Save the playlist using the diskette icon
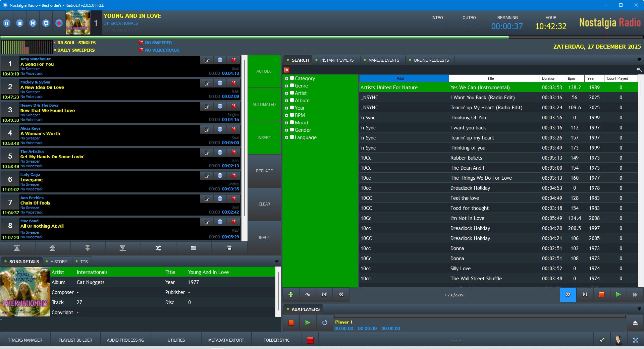The height and width of the screenshot is (349, 644). pyautogui.click(x=229, y=248)
